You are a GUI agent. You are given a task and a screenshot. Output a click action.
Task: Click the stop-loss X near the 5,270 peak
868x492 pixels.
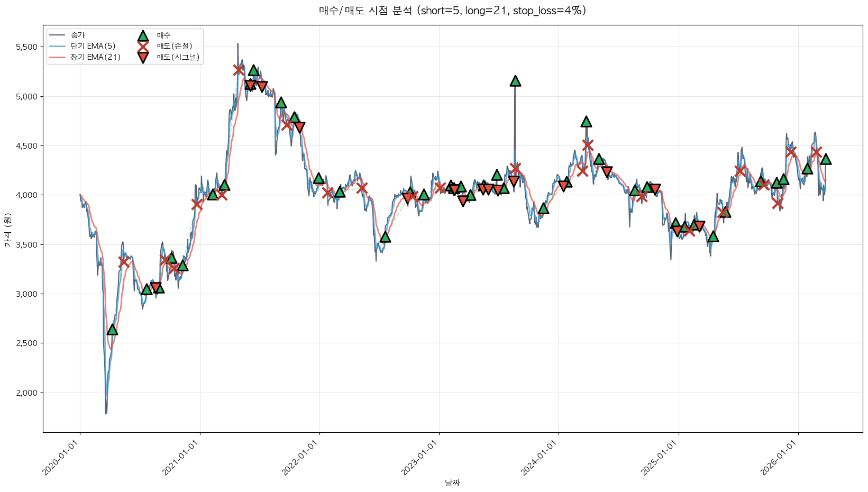[x=239, y=70]
